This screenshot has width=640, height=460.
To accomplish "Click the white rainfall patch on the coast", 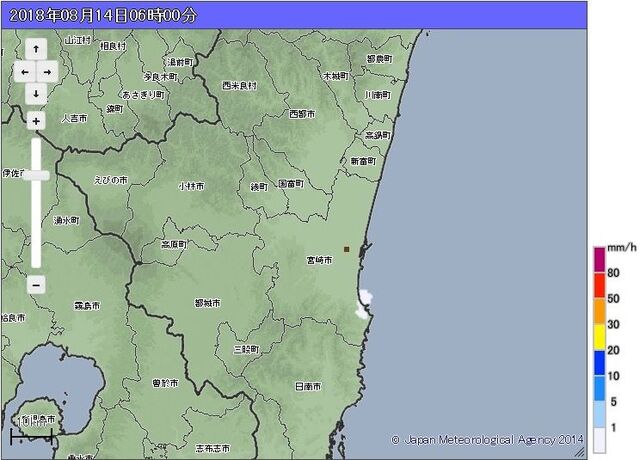I will (x=364, y=303).
